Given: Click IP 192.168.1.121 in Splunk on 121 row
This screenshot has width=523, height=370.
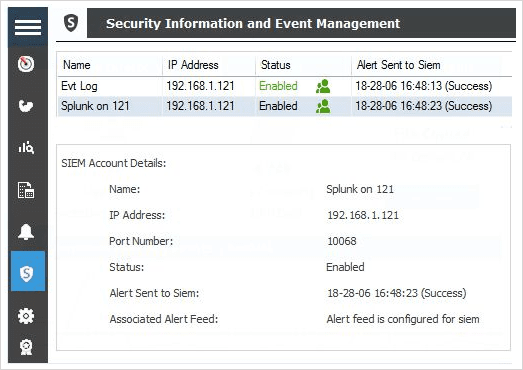Looking at the screenshot, I should [x=200, y=106].
